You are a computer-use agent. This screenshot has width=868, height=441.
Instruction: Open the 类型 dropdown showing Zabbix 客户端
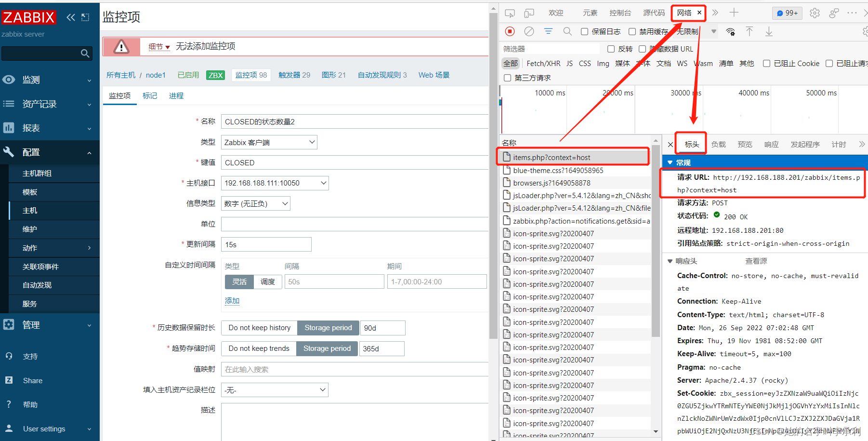(x=268, y=142)
